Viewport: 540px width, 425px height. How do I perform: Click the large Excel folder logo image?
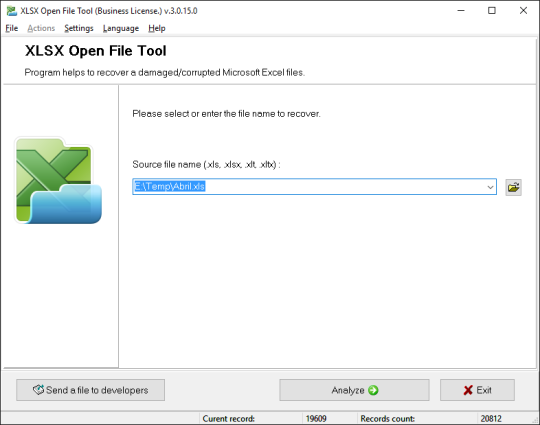58,180
